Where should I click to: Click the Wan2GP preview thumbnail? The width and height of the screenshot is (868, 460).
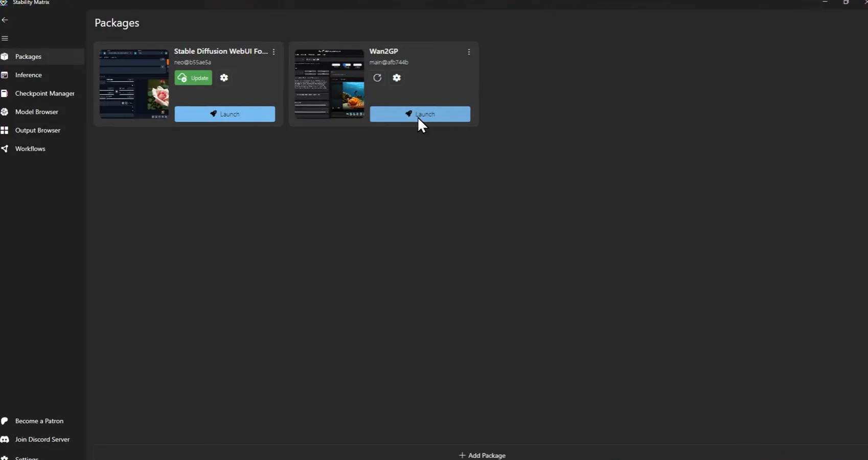pyautogui.click(x=329, y=84)
